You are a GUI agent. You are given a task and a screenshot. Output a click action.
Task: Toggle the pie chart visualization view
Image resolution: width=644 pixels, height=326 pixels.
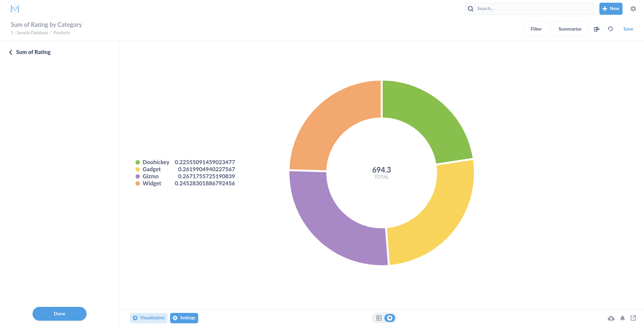pos(390,318)
